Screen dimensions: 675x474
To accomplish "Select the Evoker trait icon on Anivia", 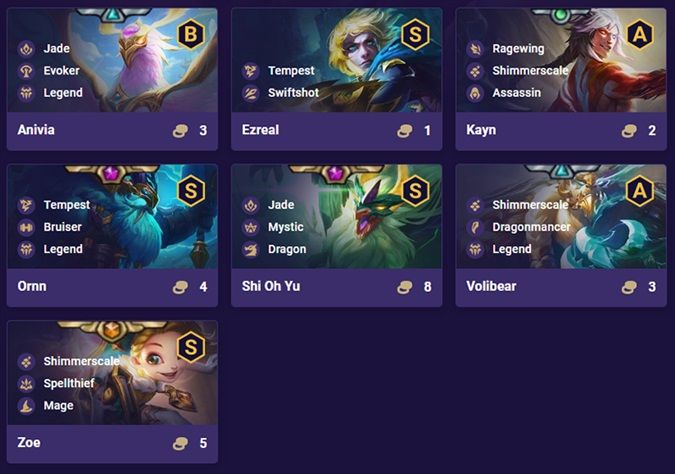I will coord(26,71).
